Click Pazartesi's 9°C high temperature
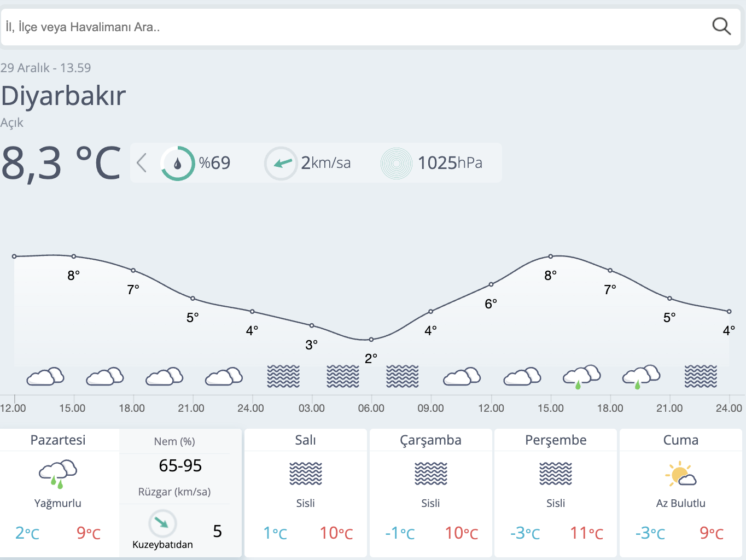 pyautogui.click(x=89, y=533)
